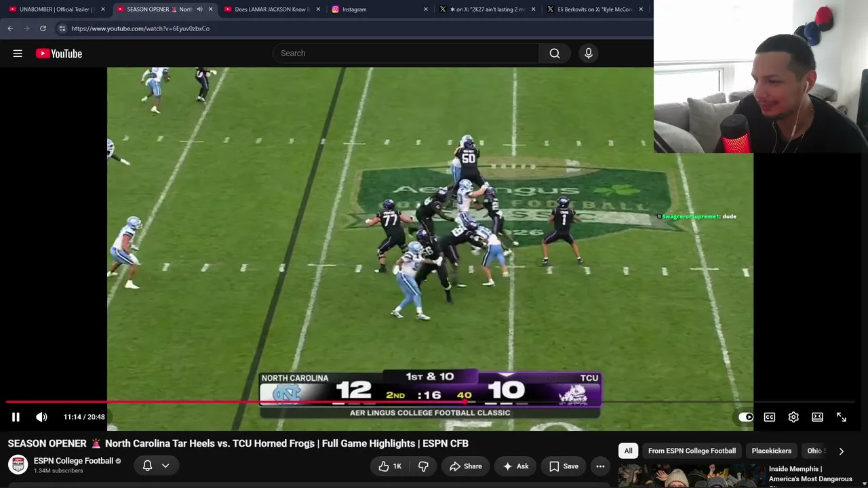
Task: Dislike this video
Action: point(423,466)
